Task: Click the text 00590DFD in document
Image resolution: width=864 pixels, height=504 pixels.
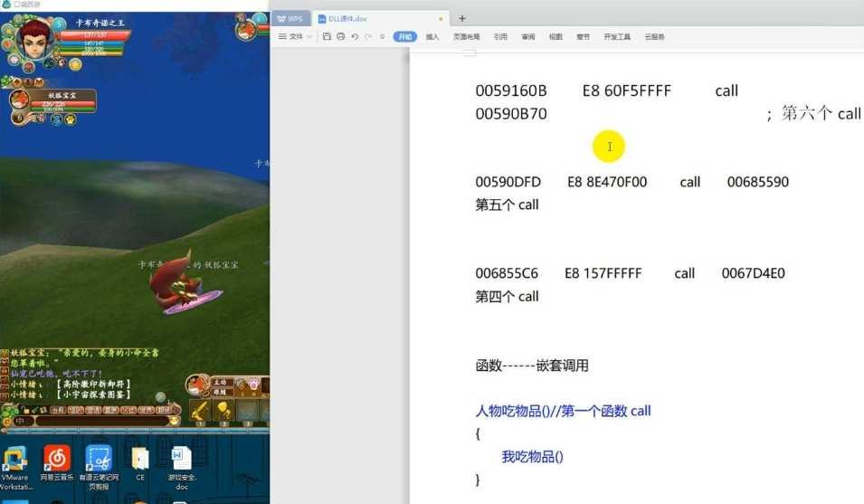Action: click(x=508, y=182)
